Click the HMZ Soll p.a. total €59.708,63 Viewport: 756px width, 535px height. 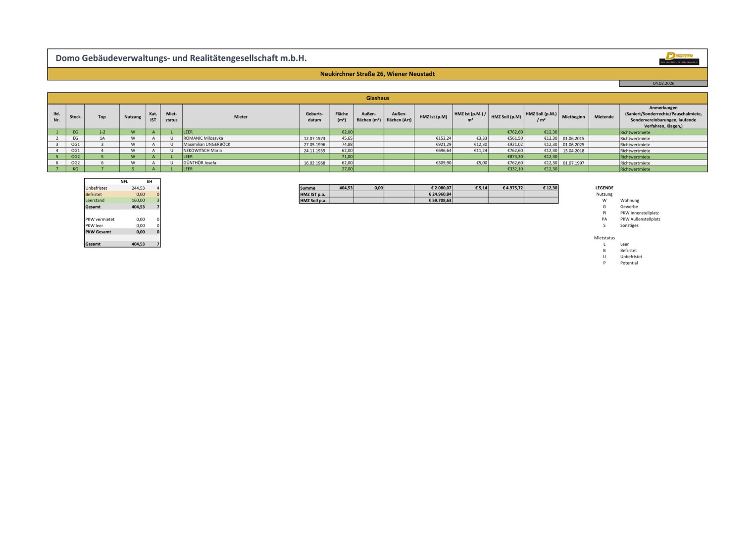[x=440, y=201]
